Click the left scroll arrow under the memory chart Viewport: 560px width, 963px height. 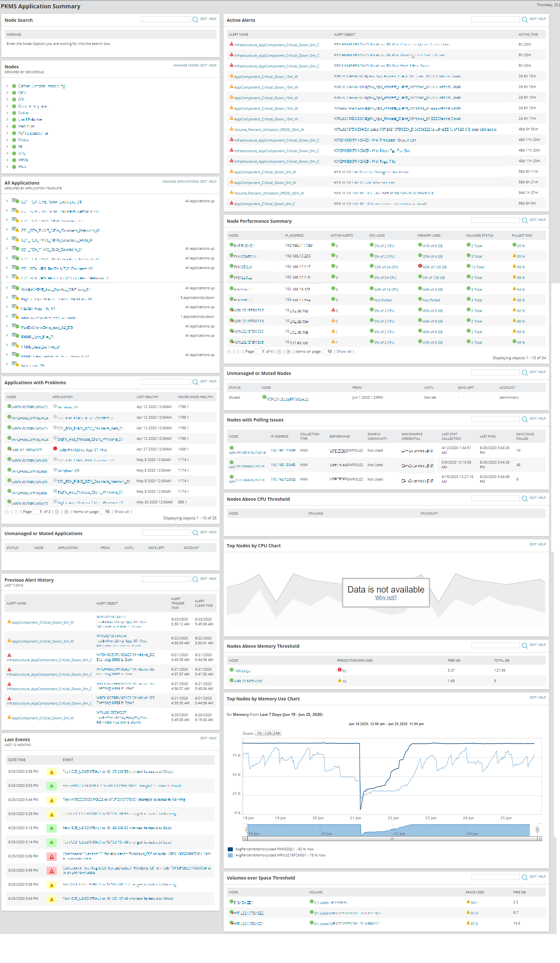click(x=245, y=839)
